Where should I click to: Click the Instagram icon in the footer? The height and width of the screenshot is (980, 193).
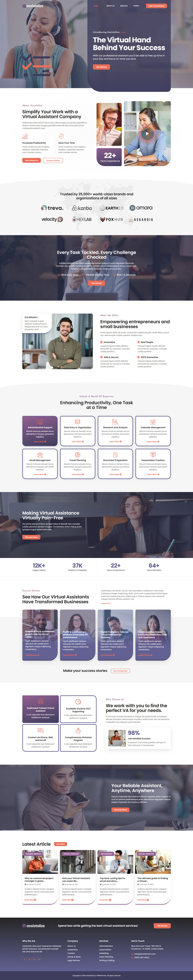tap(39, 959)
